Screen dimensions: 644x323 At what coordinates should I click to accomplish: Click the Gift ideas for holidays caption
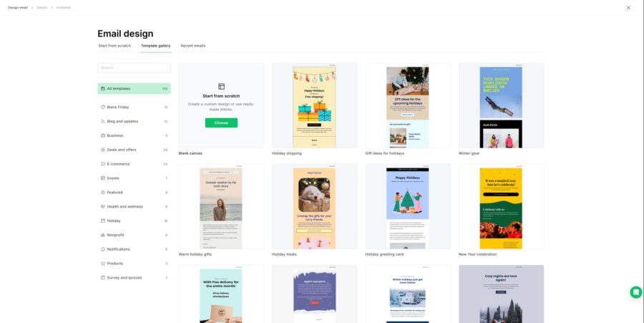(385, 153)
